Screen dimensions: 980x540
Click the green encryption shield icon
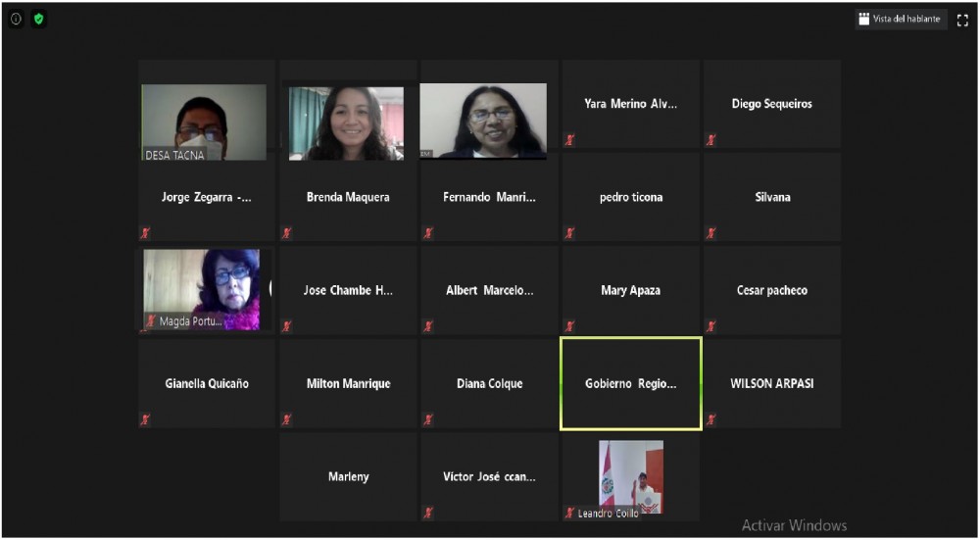(x=39, y=19)
